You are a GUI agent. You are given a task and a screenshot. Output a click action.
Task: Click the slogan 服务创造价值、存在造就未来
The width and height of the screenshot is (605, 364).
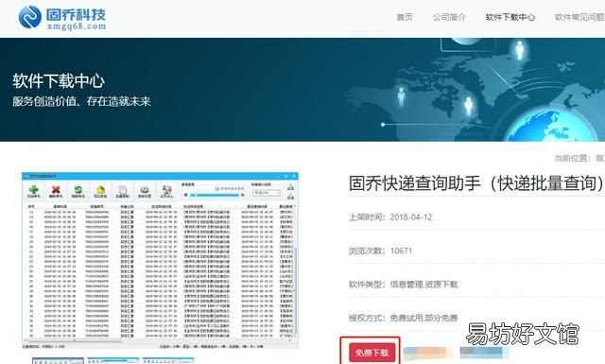pyautogui.click(x=81, y=101)
